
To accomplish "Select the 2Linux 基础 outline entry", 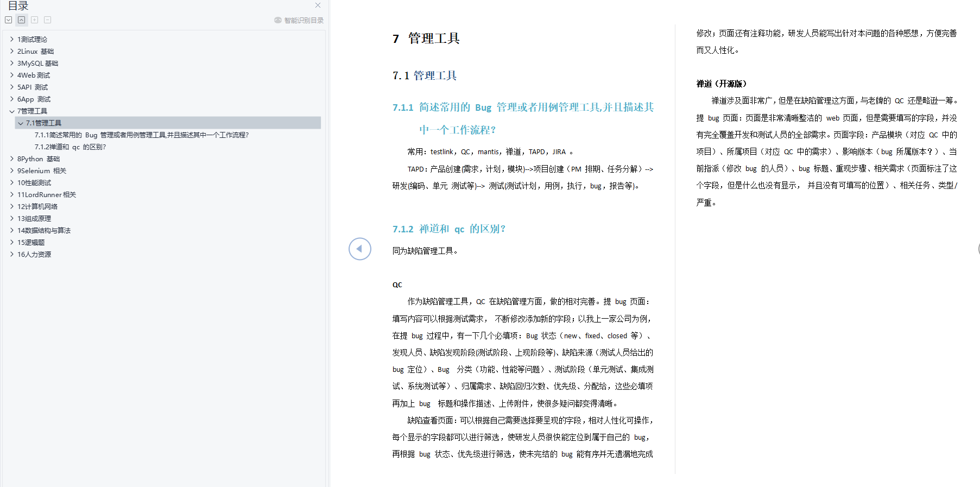I will click(36, 51).
